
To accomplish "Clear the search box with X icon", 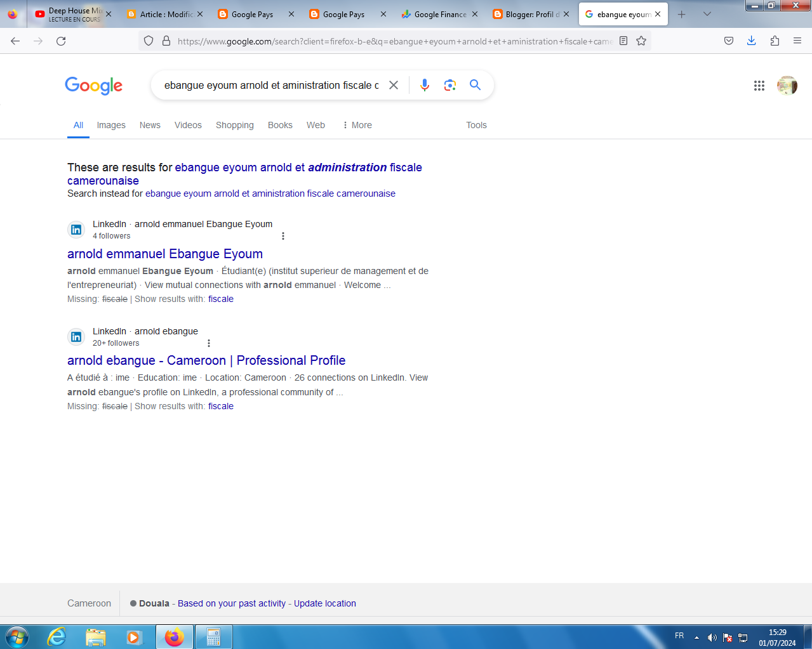I will pyautogui.click(x=394, y=85).
